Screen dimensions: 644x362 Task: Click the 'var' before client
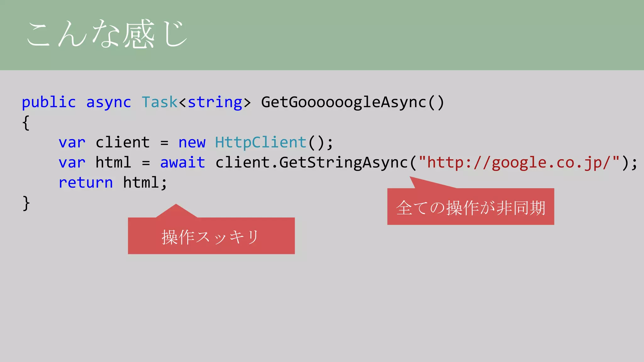(x=72, y=143)
